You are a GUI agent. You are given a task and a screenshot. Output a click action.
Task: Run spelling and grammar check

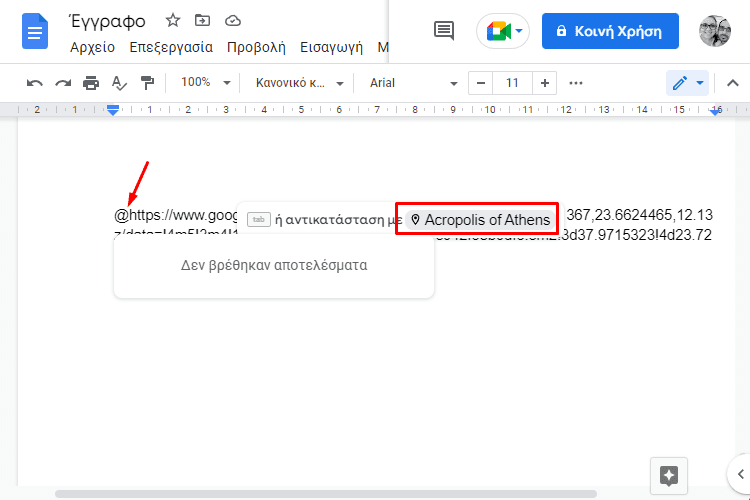point(119,83)
